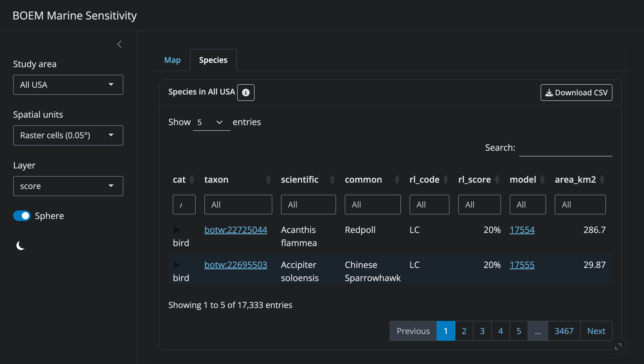Collapse the sidebar with the chevron
Image resolution: width=644 pixels, height=364 pixels.
click(119, 44)
